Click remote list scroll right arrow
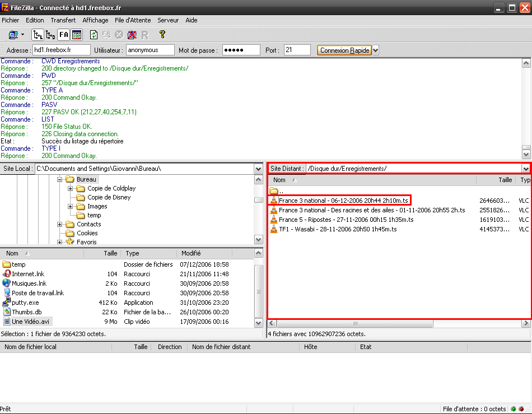 (x=526, y=323)
